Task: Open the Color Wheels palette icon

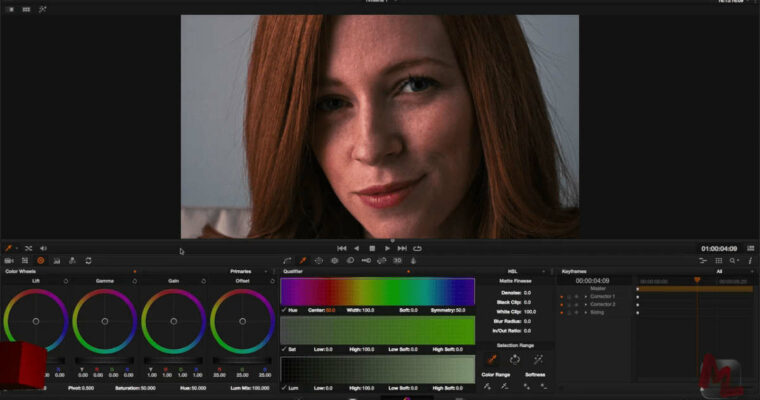Action: [41, 261]
